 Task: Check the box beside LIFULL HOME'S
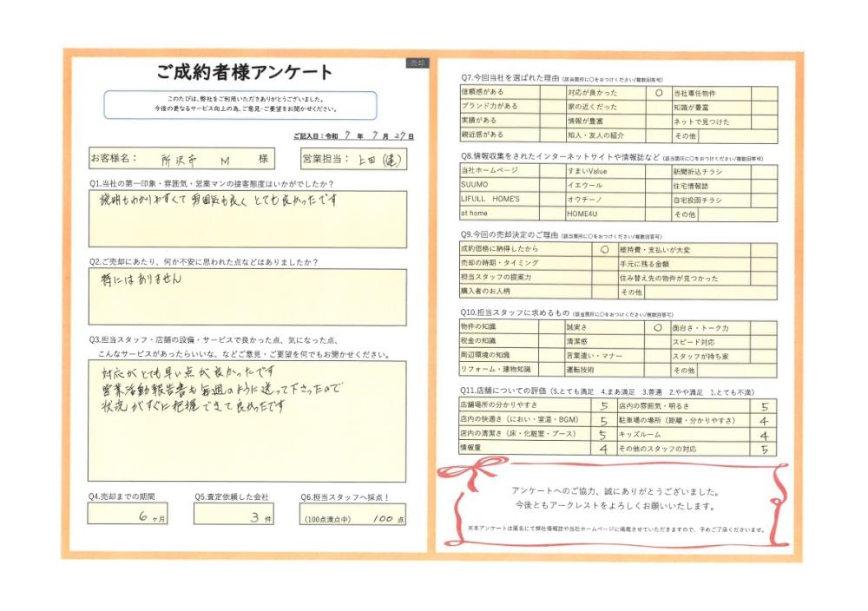550,200
